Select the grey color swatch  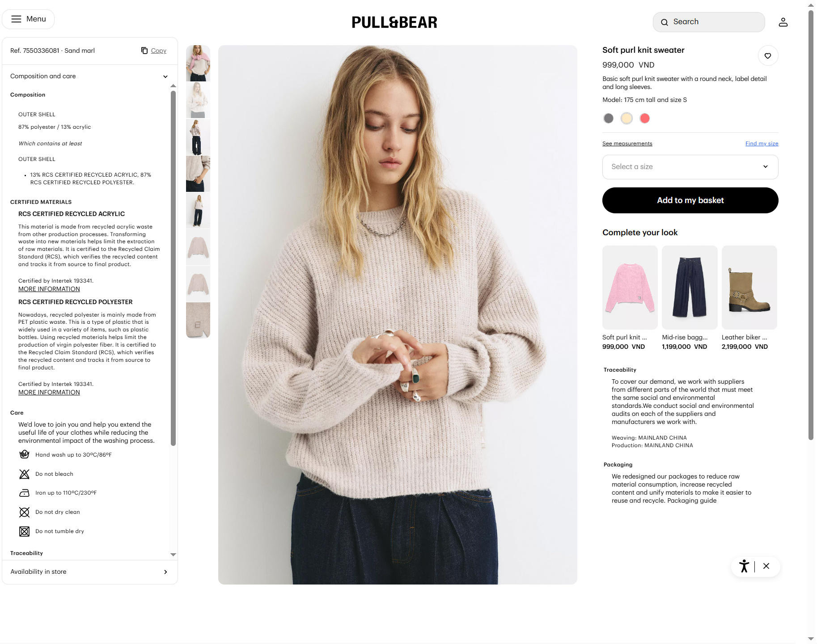[x=609, y=119]
